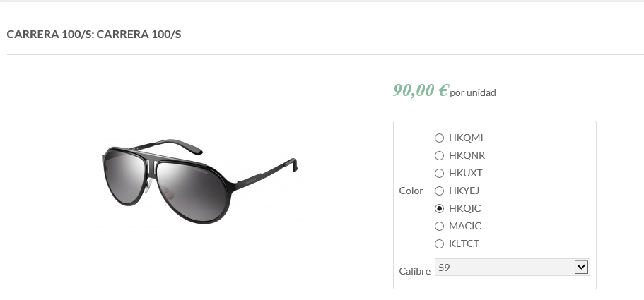Click the 90,00 € price
Screen dimensions: 644x300
coord(421,90)
